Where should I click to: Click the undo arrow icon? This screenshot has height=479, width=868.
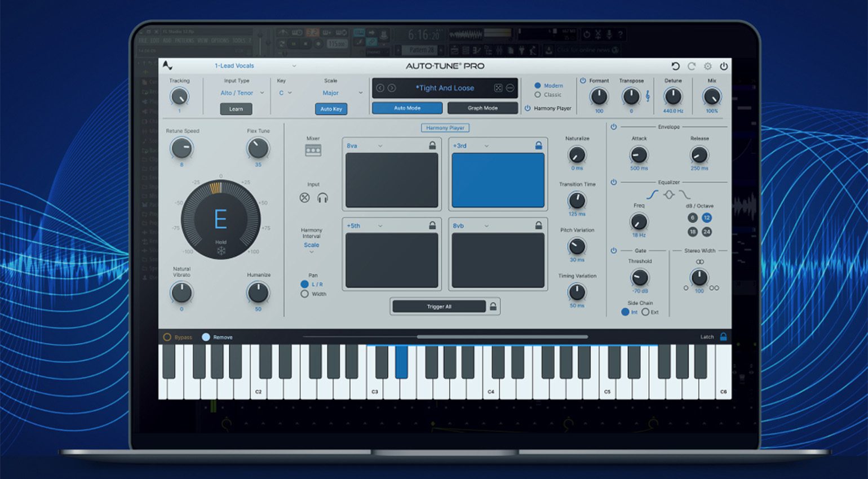point(676,66)
